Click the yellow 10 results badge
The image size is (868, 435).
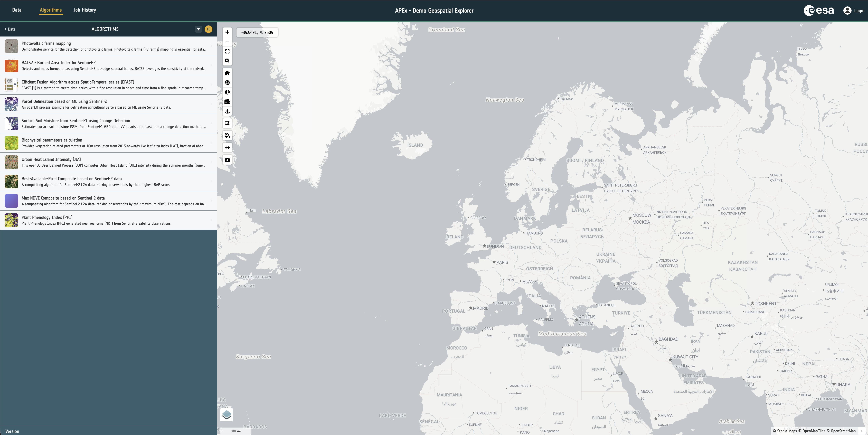click(209, 29)
